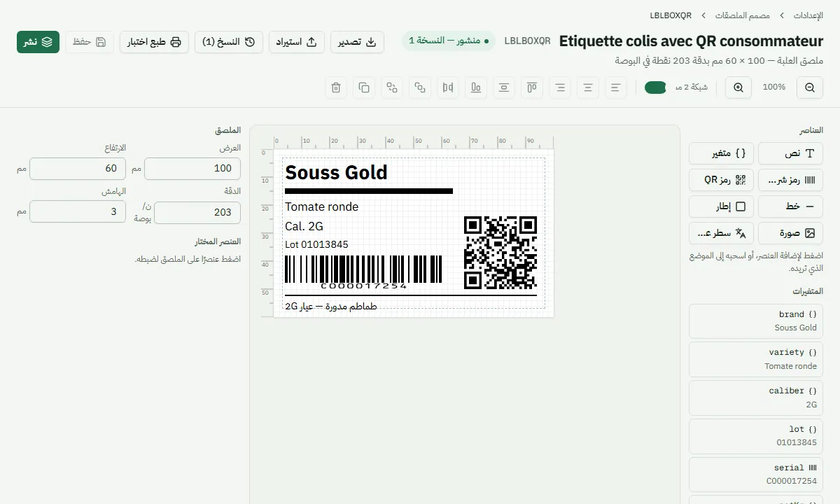Select the Arabic text line on label
Viewport: 840px width, 504px height.
tap(331, 307)
